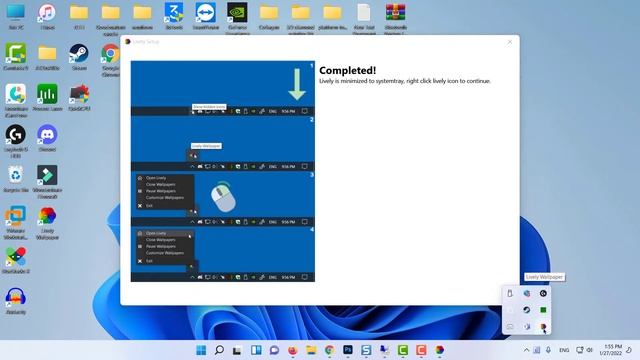Screen dimensions: 640x360
Task: Select the Steam desktop shortcut
Action: [x=79, y=57]
